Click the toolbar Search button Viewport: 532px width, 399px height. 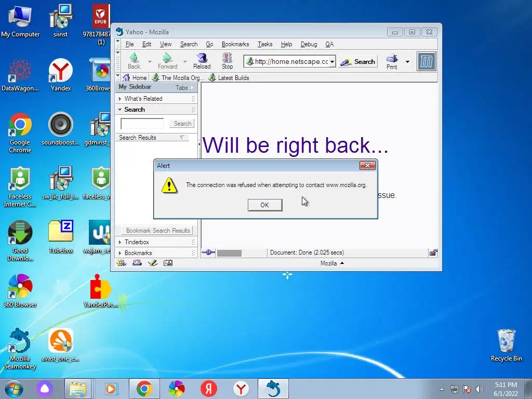358,62
